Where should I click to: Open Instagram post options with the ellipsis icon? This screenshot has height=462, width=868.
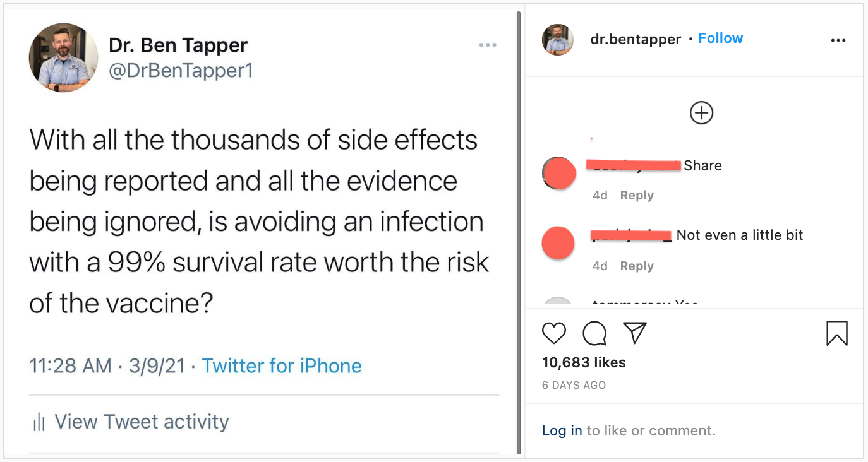[838, 40]
